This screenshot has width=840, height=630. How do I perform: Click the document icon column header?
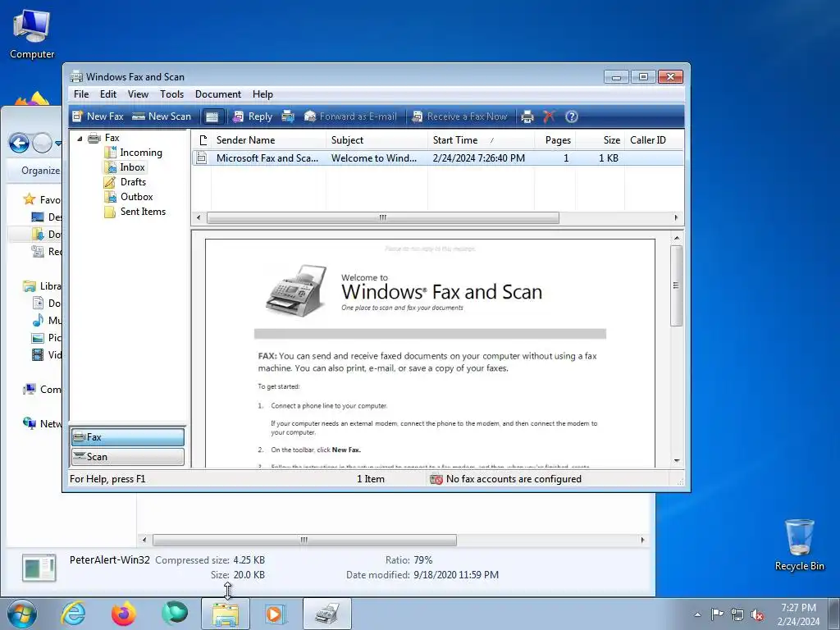coord(202,140)
